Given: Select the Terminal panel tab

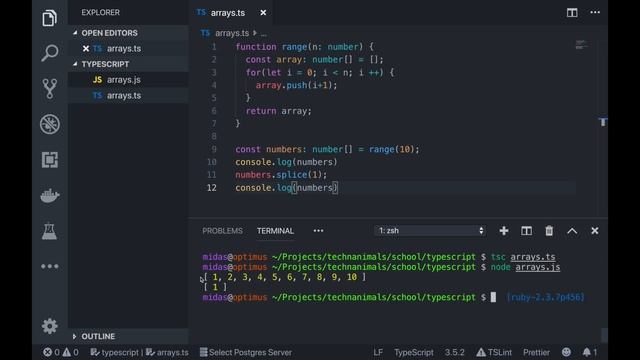Looking at the screenshot, I should [x=275, y=231].
